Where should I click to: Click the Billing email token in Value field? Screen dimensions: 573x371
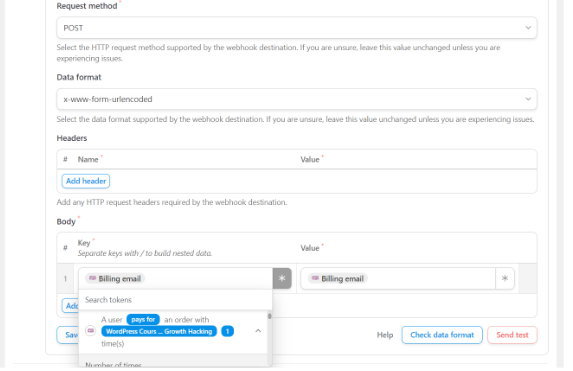click(x=338, y=279)
